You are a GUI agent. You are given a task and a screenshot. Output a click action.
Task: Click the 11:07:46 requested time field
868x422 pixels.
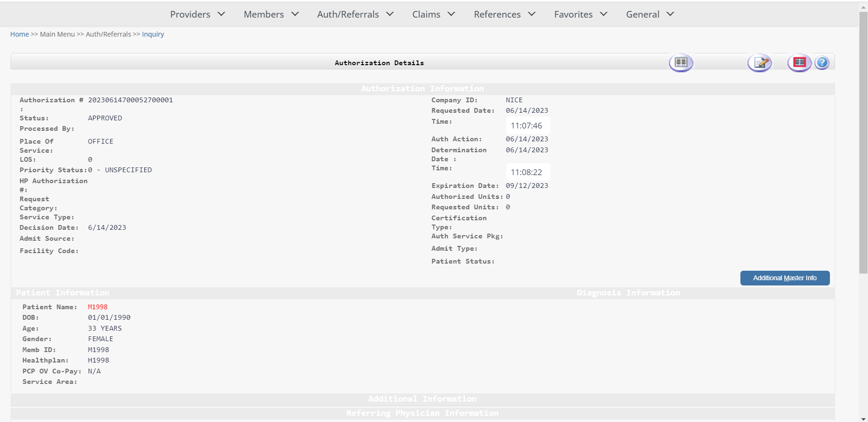pyautogui.click(x=527, y=126)
